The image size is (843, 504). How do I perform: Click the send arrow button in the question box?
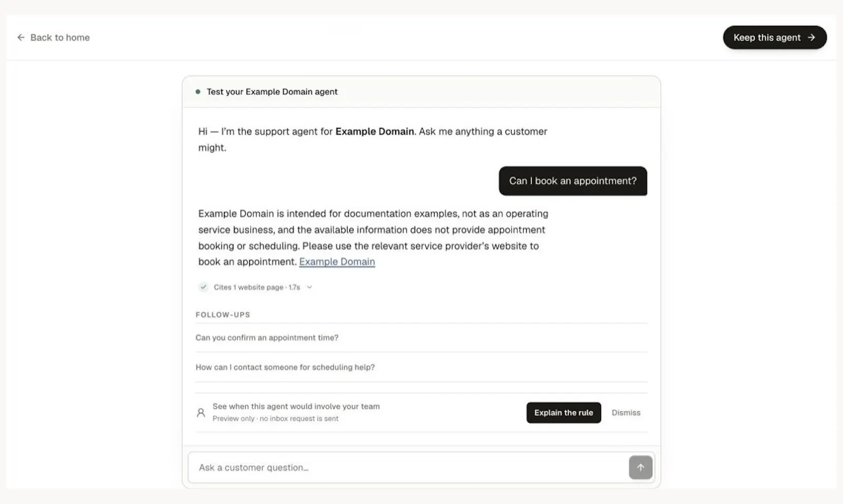click(640, 467)
